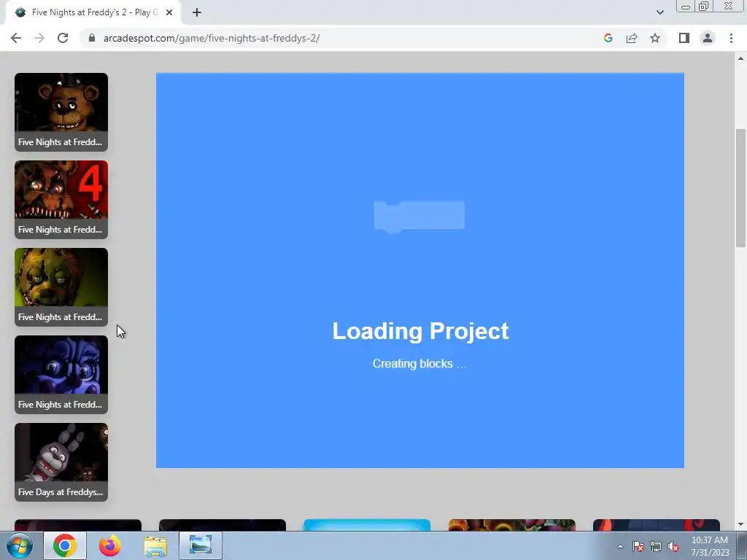Open Chrome side panel
The width and height of the screenshot is (747, 560).
[684, 38]
